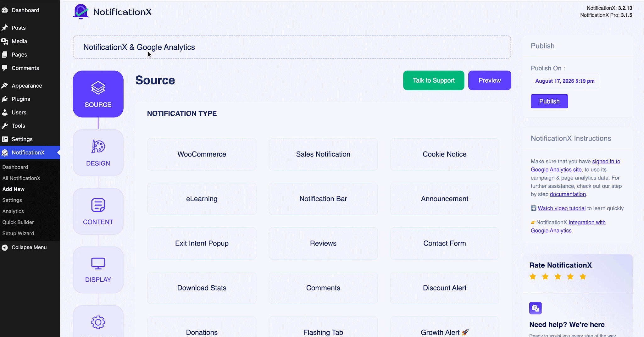Choose the eLearning notification type
The width and height of the screenshot is (644, 337).
202,199
